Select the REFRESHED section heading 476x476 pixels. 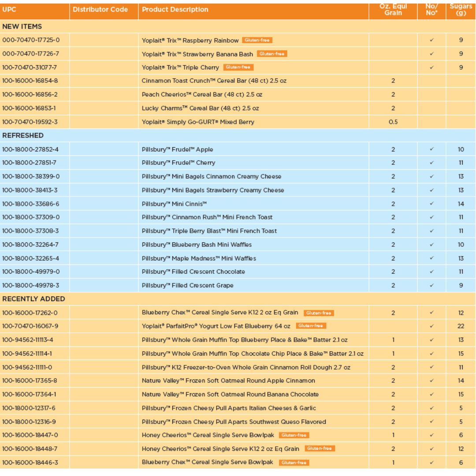coord(23,135)
